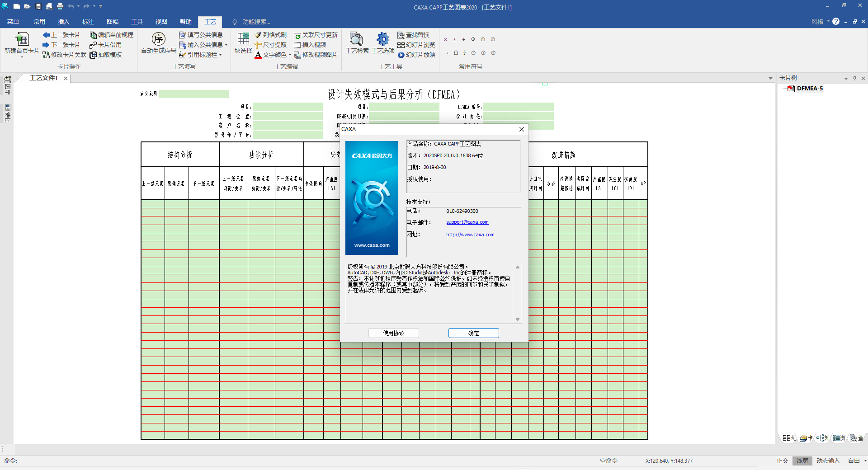
Task: Insert the Φ diameter symbol
Action: coord(473,39)
